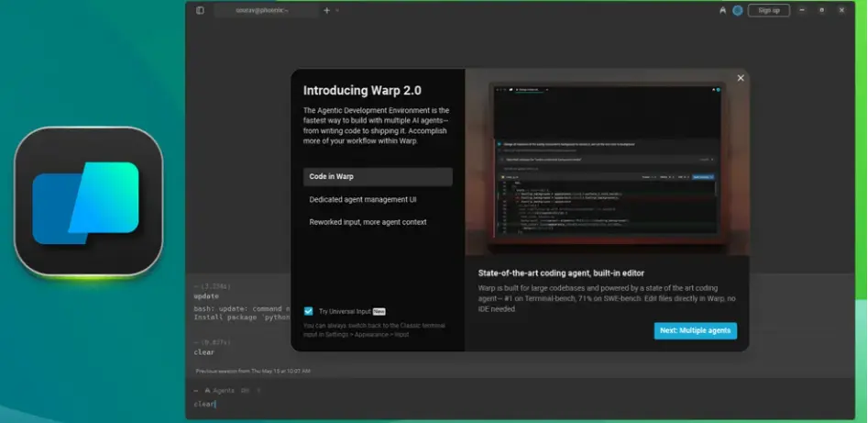Click the Sign up button
This screenshot has width=868, height=423.
(768, 10)
